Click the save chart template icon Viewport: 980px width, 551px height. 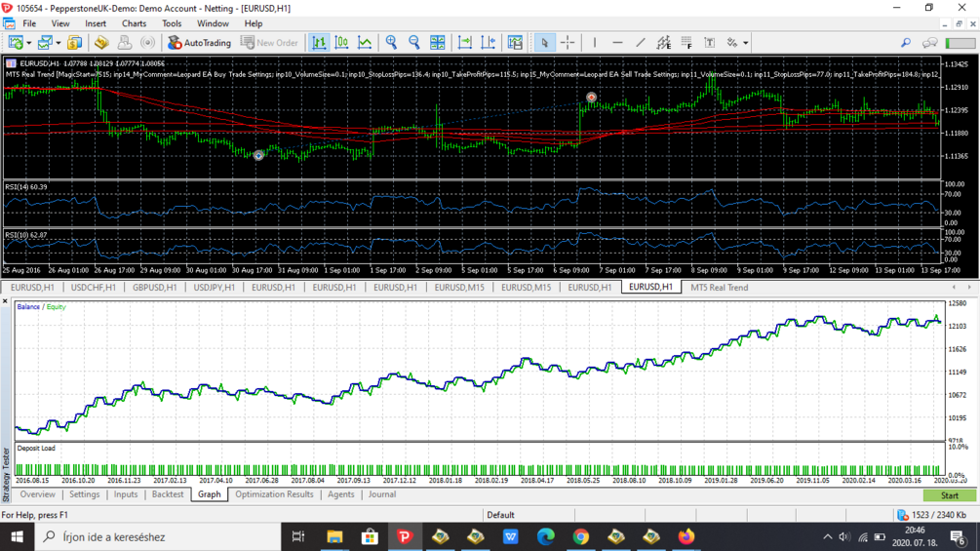pos(515,43)
